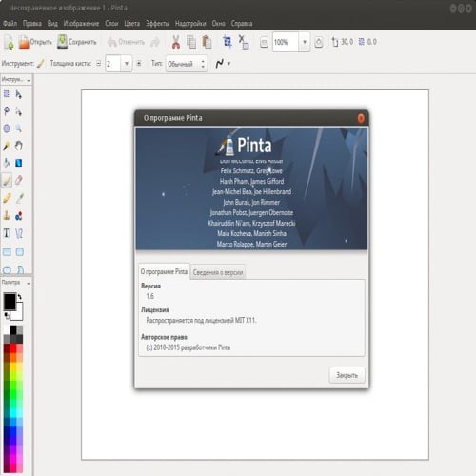Image resolution: width=476 pixels, height=476 pixels.
Task: Select the Ellipse Select tool
Action: (x=7, y=129)
